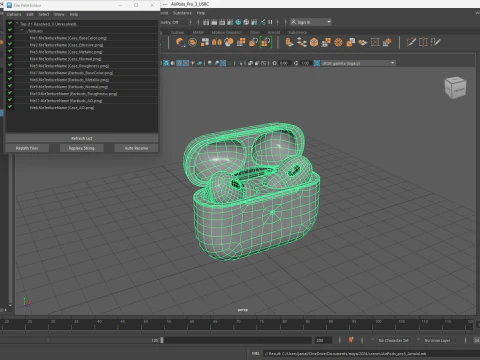The height and width of the screenshot is (360, 480).
Task: Open the Substance menu in Maya
Action: (182, 13)
